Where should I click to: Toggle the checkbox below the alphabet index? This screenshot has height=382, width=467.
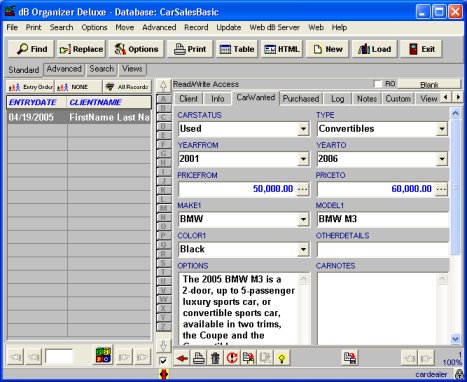click(163, 361)
